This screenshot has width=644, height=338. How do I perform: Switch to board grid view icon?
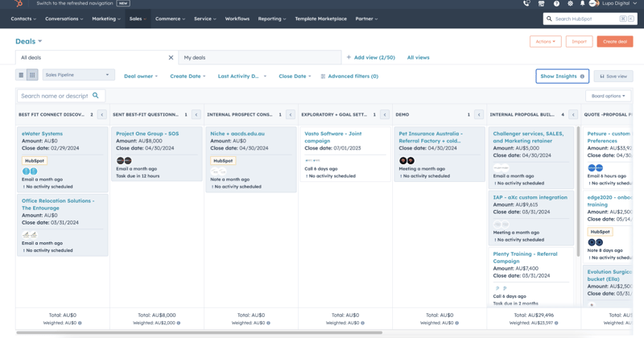32,75
